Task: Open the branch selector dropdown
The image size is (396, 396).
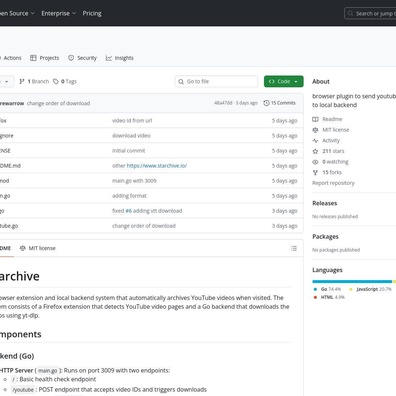Action: click(x=6, y=81)
